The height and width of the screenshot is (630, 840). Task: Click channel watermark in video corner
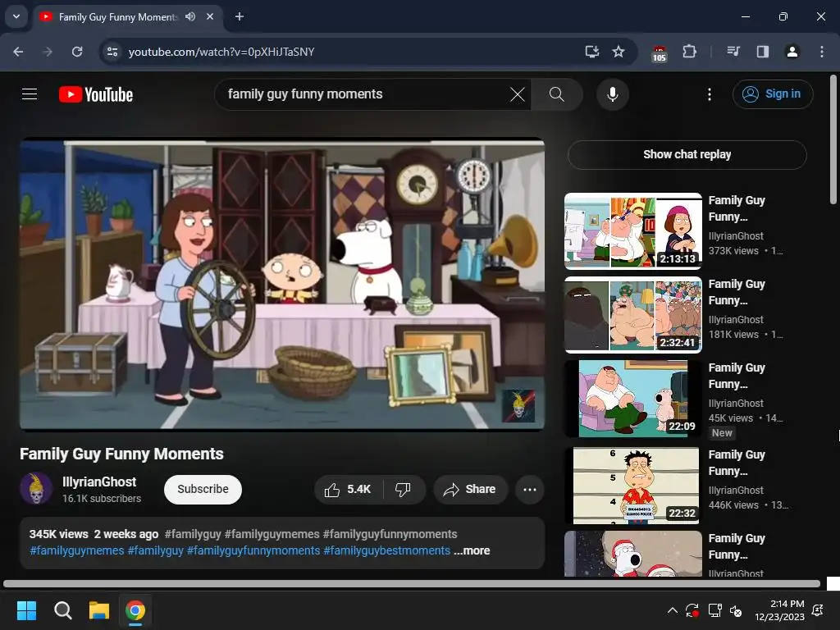coord(518,406)
